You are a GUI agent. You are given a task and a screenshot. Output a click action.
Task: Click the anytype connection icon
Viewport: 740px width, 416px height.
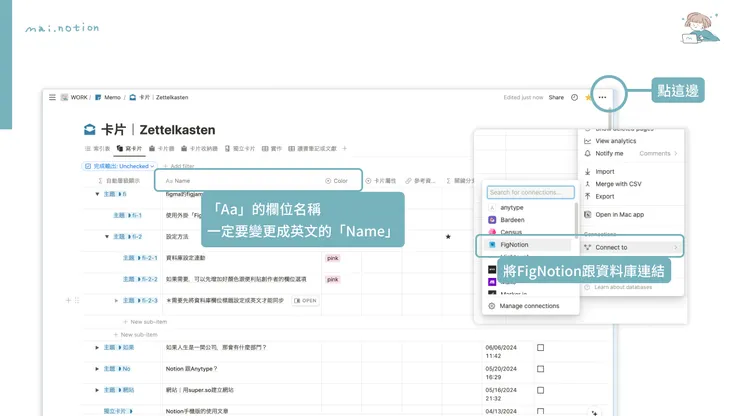[x=492, y=207]
